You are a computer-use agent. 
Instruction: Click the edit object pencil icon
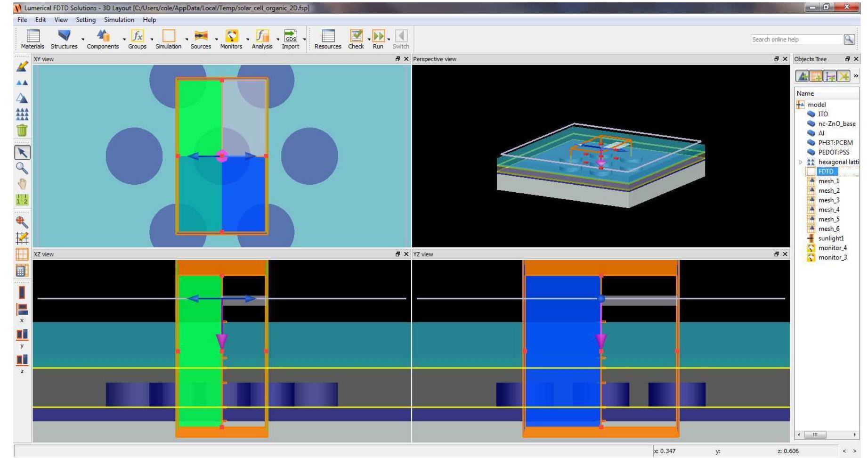click(x=22, y=67)
